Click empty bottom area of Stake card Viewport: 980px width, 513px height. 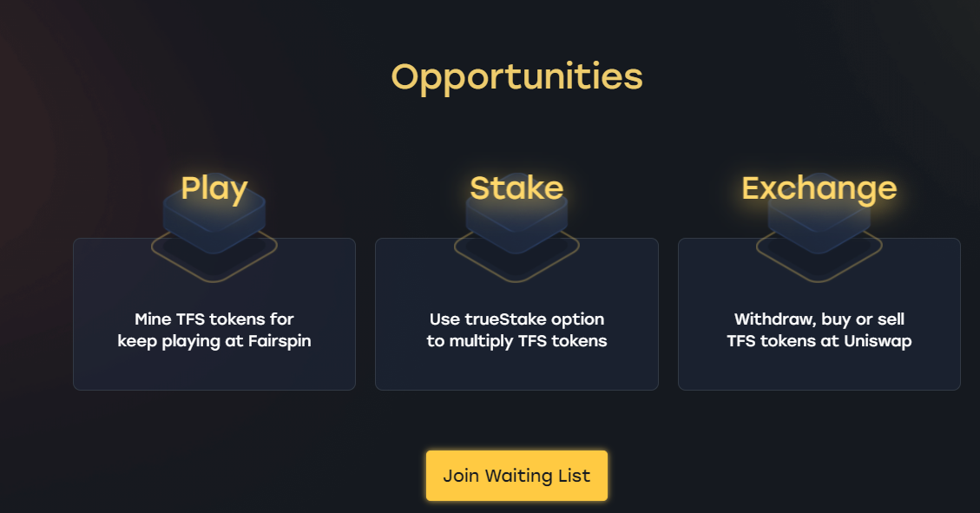click(516, 372)
